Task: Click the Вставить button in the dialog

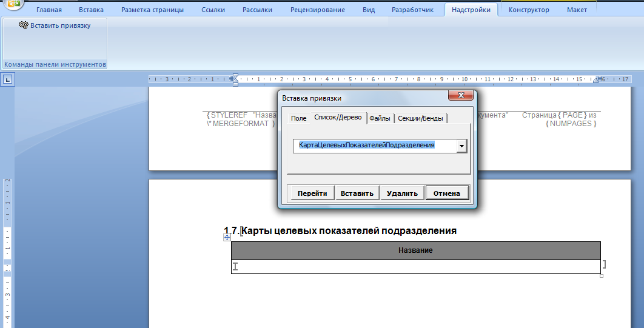Action: tap(357, 193)
